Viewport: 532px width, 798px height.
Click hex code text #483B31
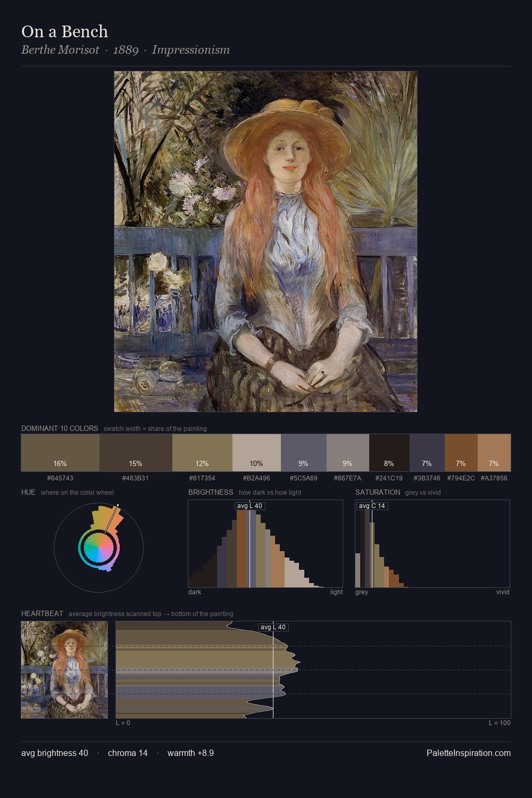click(136, 478)
